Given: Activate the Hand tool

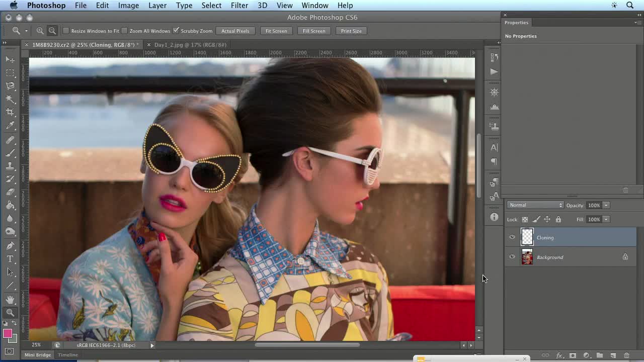Looking at the screenshot, I should coord(10,299).
